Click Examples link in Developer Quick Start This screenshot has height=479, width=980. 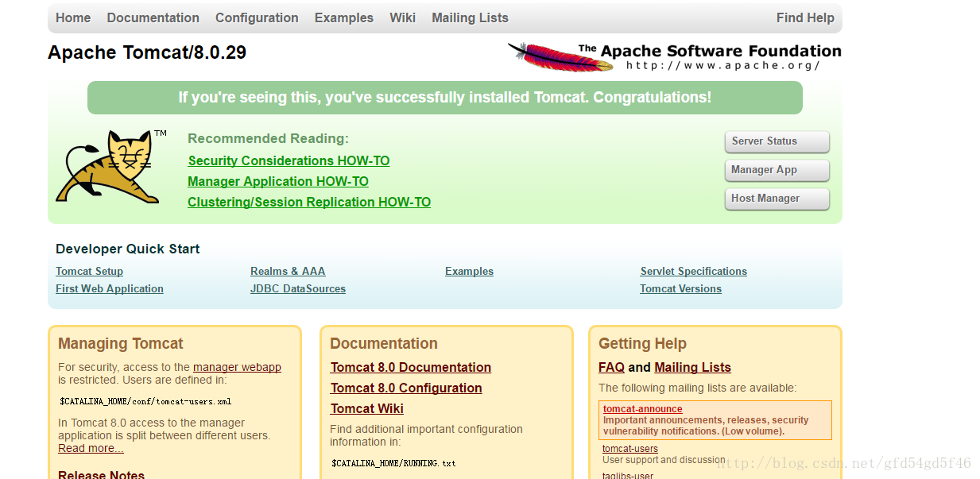[x=469, y=271]
